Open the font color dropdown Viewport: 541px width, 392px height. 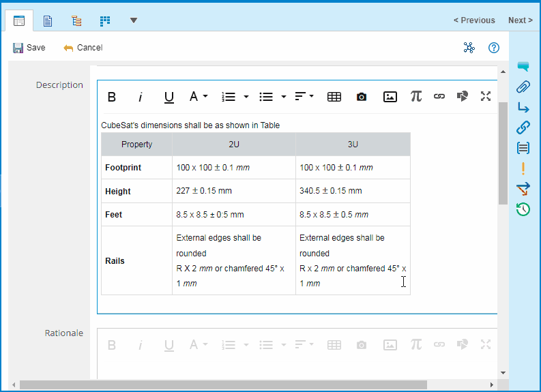click(198, 97)
